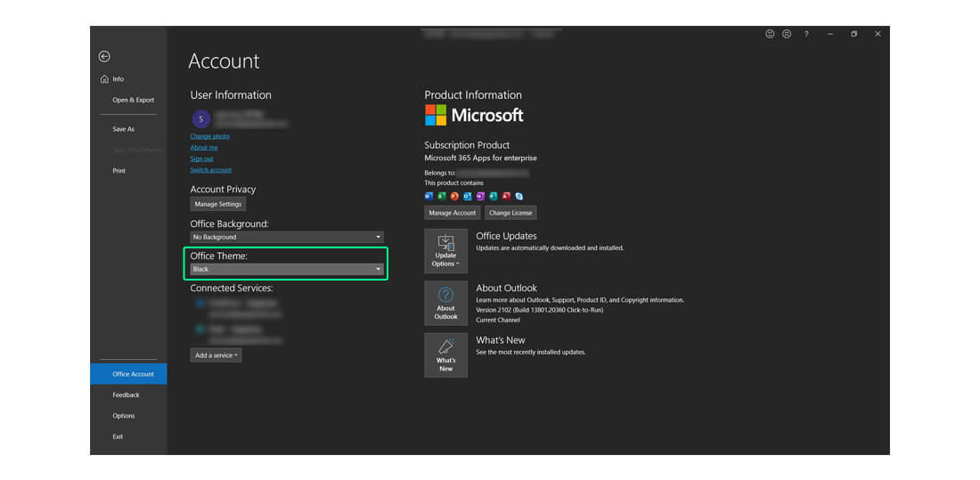Screen dimensions: 980x480
Task: Click the Change License button
Action: point(510,213)
